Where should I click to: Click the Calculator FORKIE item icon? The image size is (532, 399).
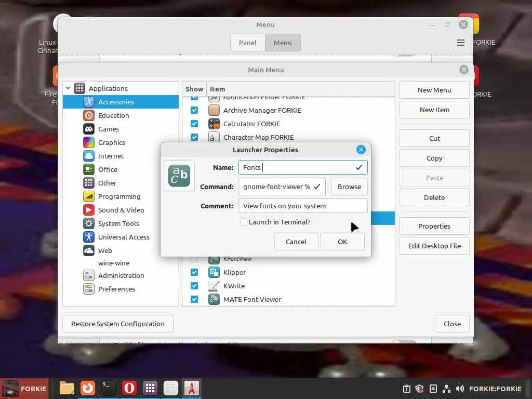pos(214,124)
